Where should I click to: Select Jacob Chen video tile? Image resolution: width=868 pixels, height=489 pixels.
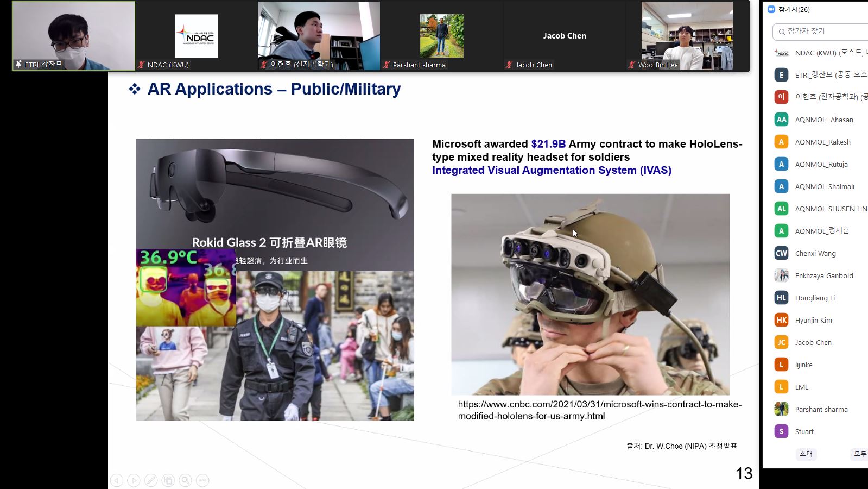click(x=565, y=36)
